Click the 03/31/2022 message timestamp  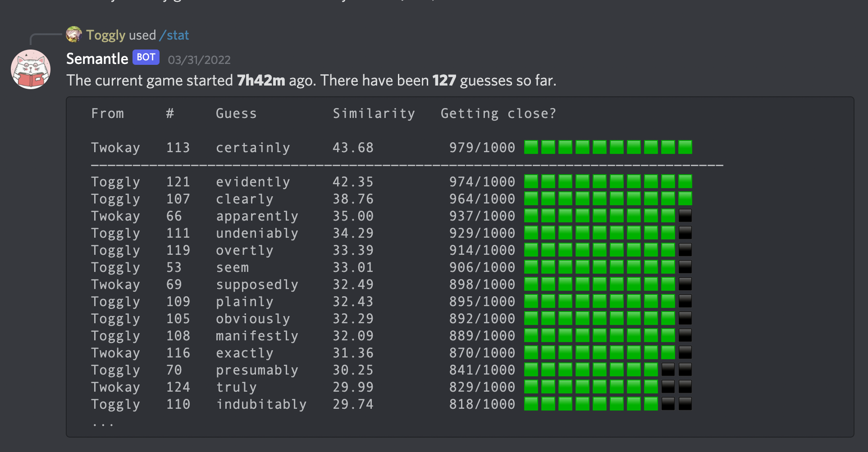click(x=199, y=60)
